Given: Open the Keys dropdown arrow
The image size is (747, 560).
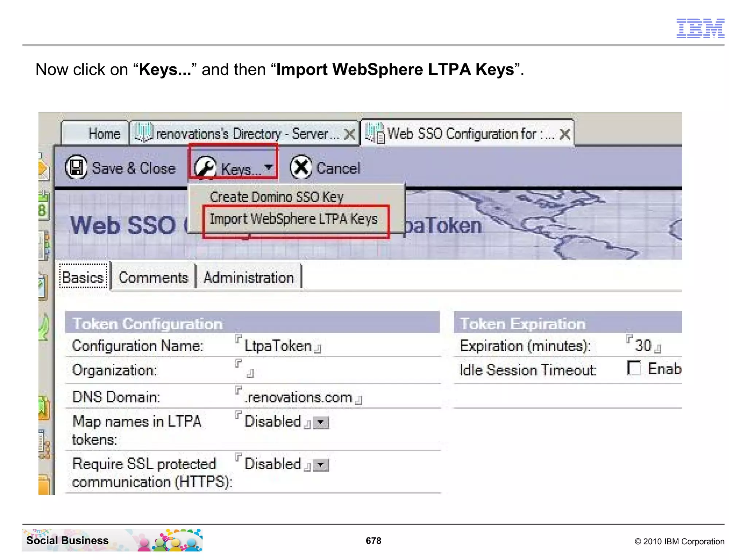Looking at the screenshot, I should tap(269, 167).
